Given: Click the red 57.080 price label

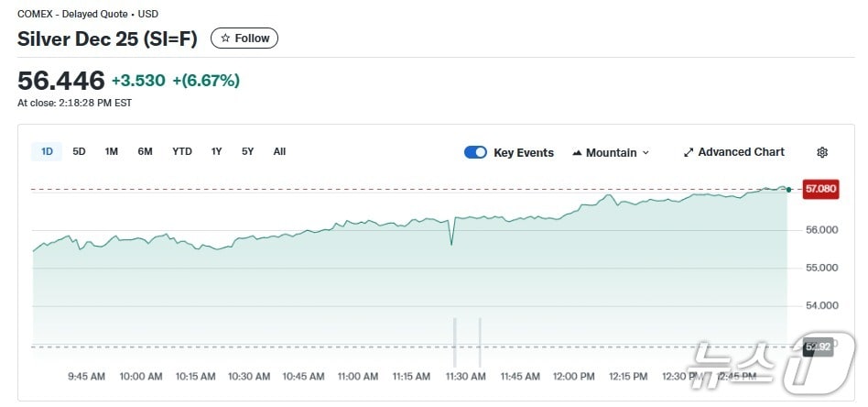Looking at the screenshot, I should [819, 189].
